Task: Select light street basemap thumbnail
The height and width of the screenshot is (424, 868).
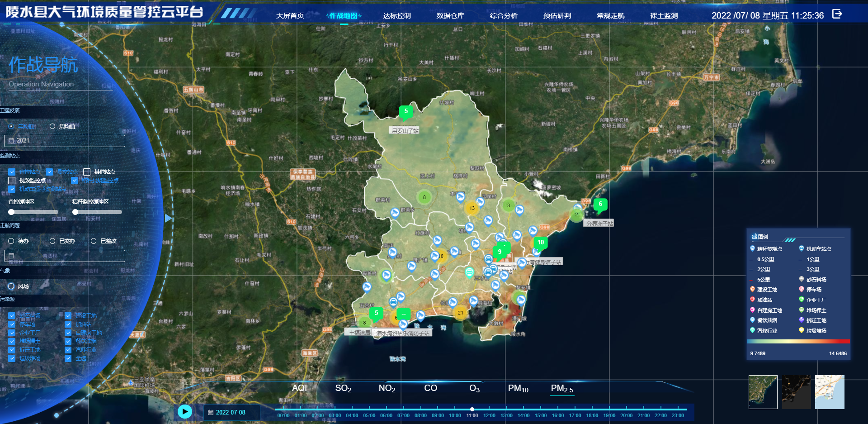Action: click(830, 392)
